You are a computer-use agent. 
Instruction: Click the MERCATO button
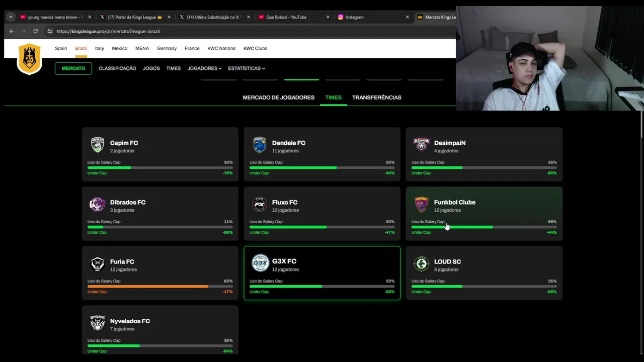click(73, 68)
